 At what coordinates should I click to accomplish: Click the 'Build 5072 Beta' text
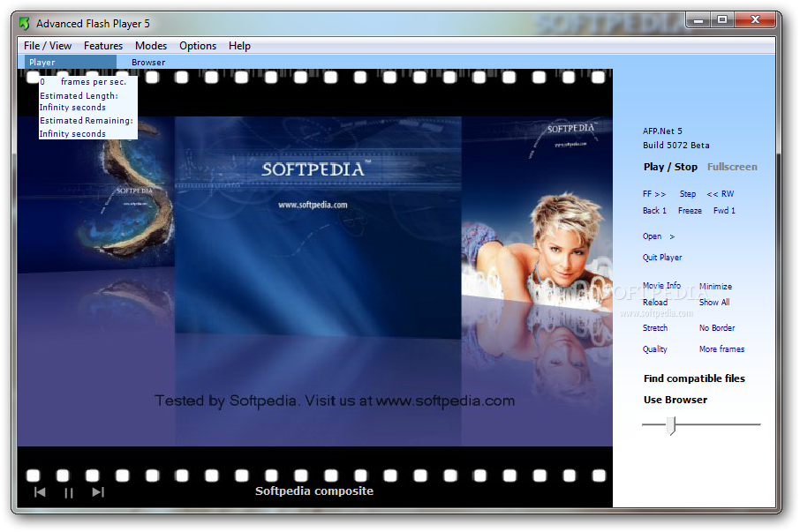pyautogui.click(x=676, y=146)
